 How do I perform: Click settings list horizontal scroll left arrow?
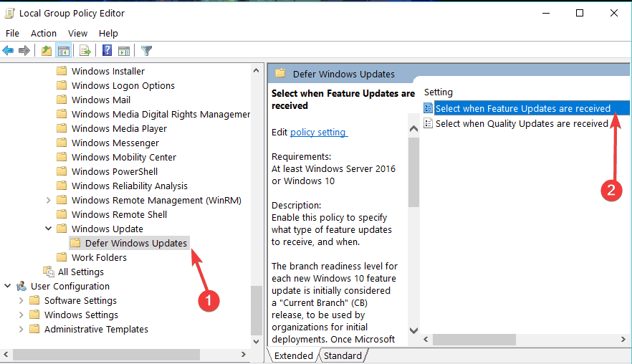[426, 340]
